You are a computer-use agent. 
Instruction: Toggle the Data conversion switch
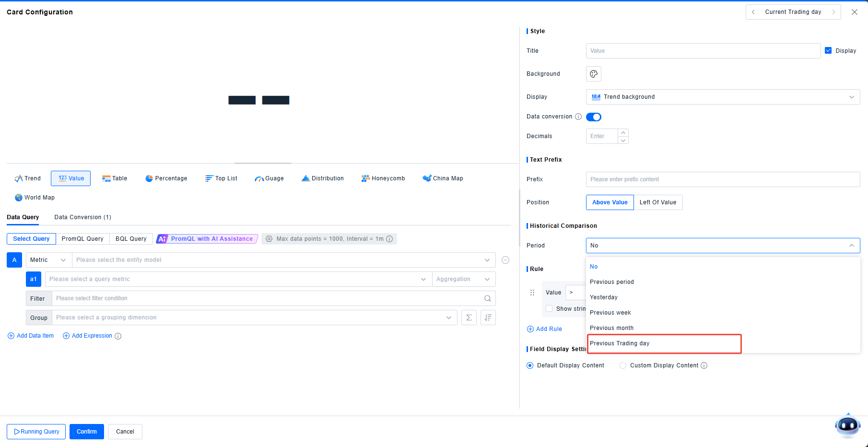click(x=594, y=117)
